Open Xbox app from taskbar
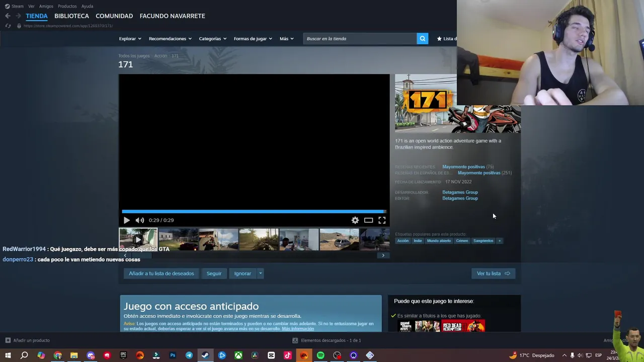 [x=238, y=355]
